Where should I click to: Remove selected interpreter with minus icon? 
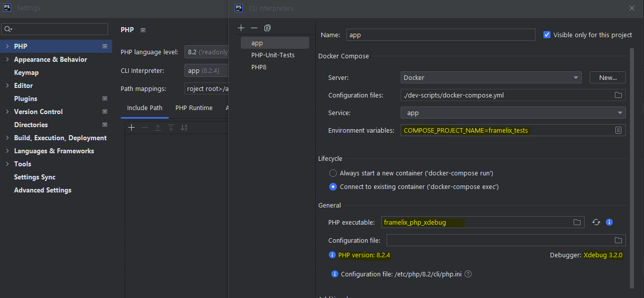coord(254,28)
